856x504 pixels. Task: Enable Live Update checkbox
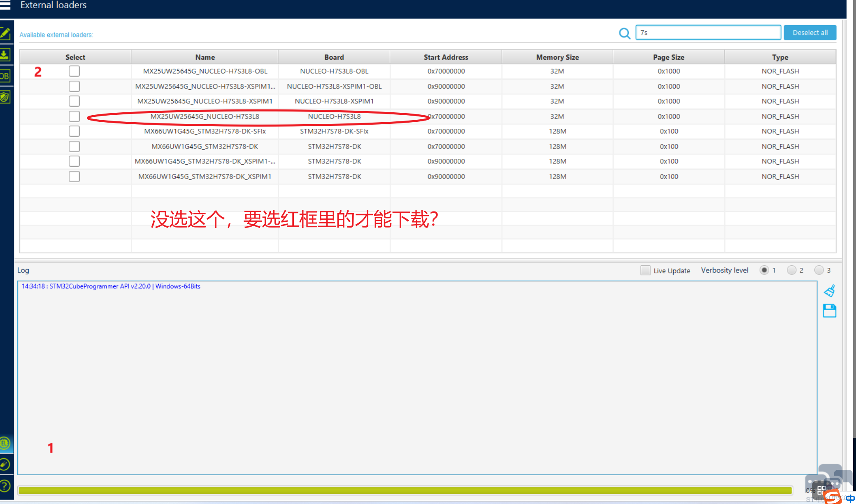(645, 270)
